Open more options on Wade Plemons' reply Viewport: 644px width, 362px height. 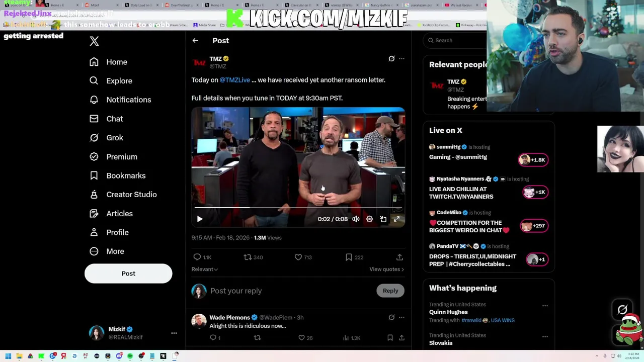[401, 317]
